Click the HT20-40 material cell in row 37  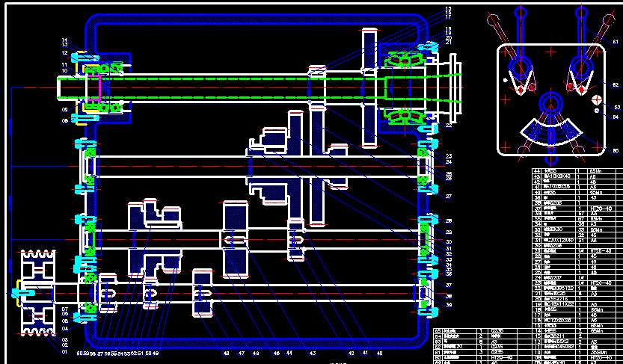601,209
